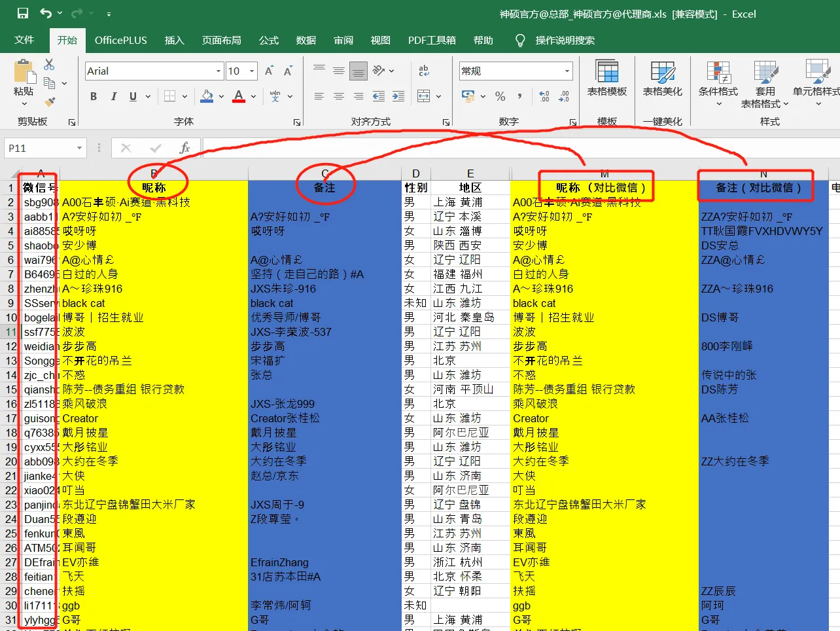
Task: Click increase decimal places icon
Action: pyautogui.click(x=544, y=96)
